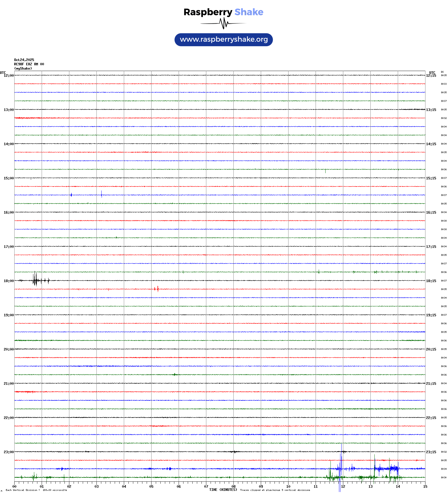Click minute 08 on the bottom axis
The height and width of the screenshot is (494, 448).
(233, 487)
